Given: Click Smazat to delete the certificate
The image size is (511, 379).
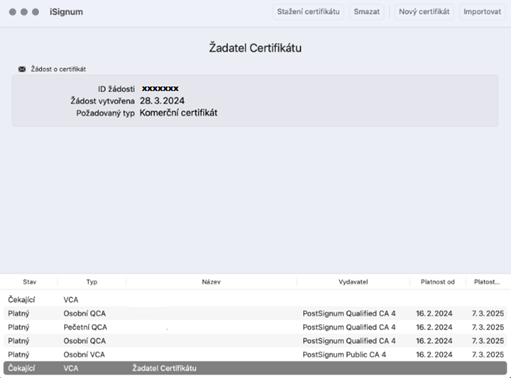Looking at the screenshot, I should [367, 12].
